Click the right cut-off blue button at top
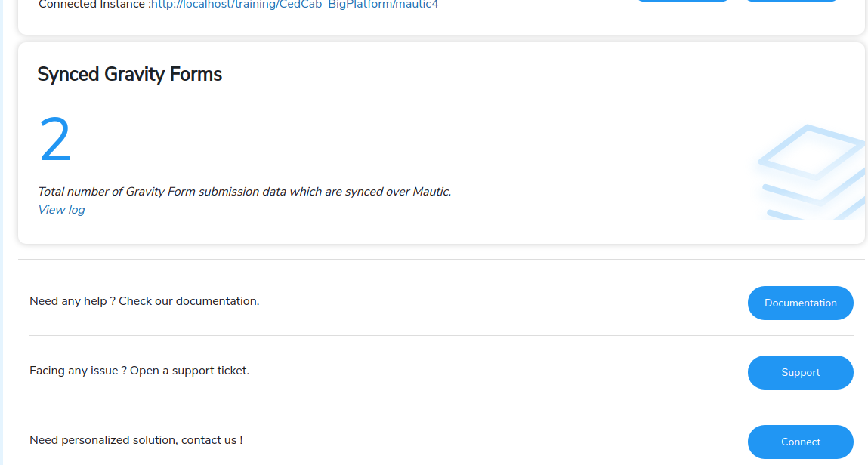The width and height of the screenshot is (868, 465). (792, 1)
